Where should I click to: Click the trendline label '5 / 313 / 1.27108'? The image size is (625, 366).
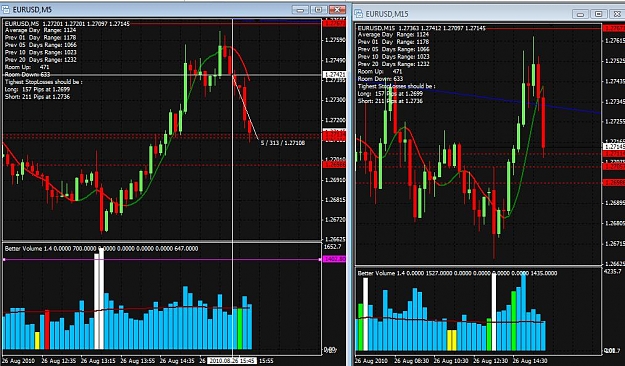point(283,143)
